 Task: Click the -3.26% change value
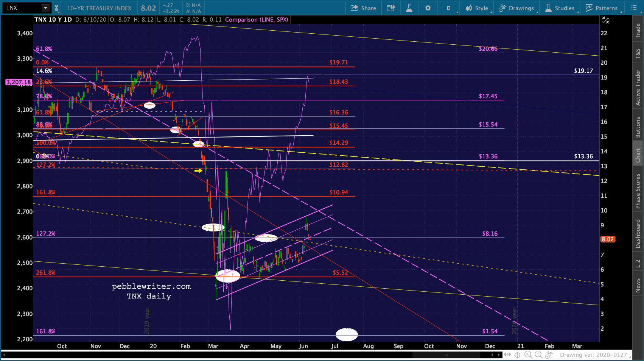click(171, 11)
